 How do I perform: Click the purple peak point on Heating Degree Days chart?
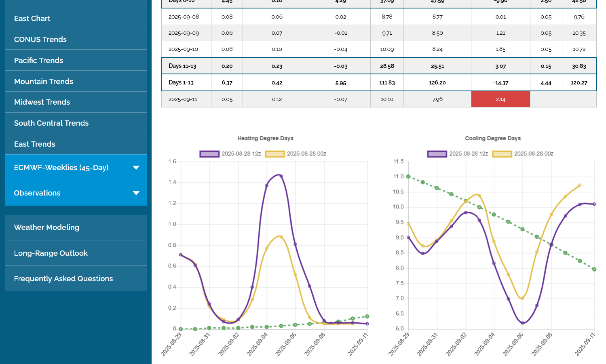(x=281, y=176)
